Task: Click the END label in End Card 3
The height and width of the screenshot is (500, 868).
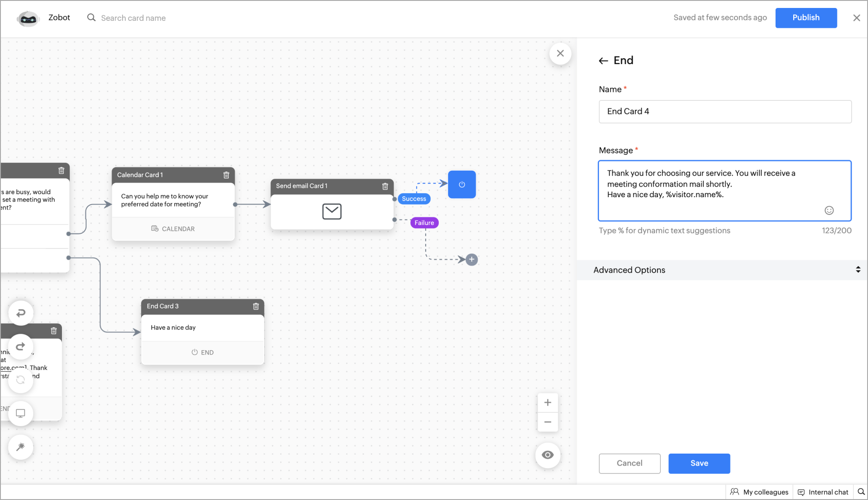Action: [203, 352]
